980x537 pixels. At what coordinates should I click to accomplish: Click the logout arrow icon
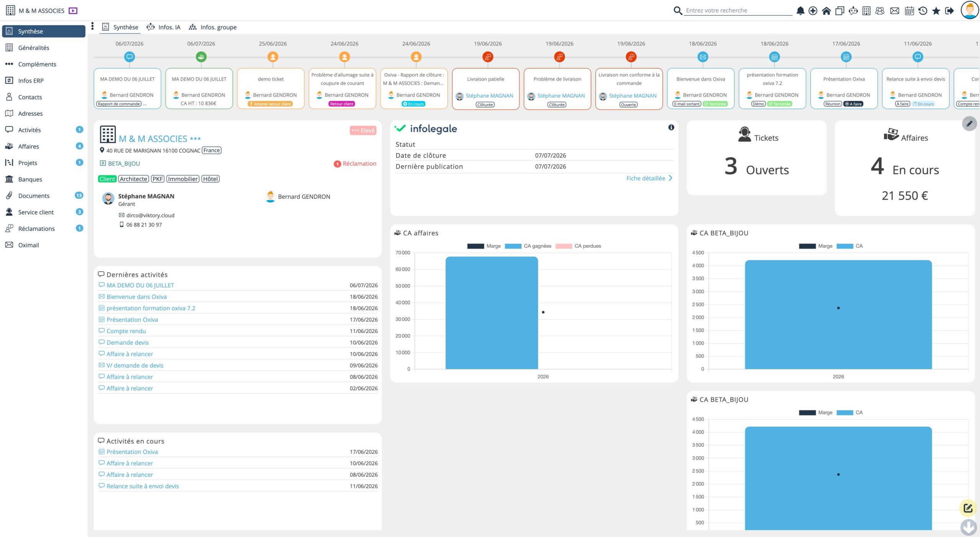click(949, 11)
